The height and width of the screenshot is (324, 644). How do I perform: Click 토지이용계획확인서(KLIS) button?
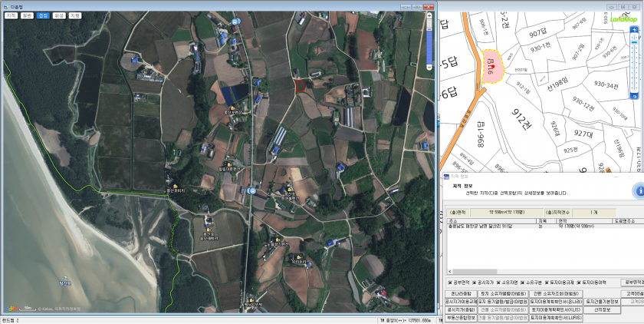(x=556, y=309)
